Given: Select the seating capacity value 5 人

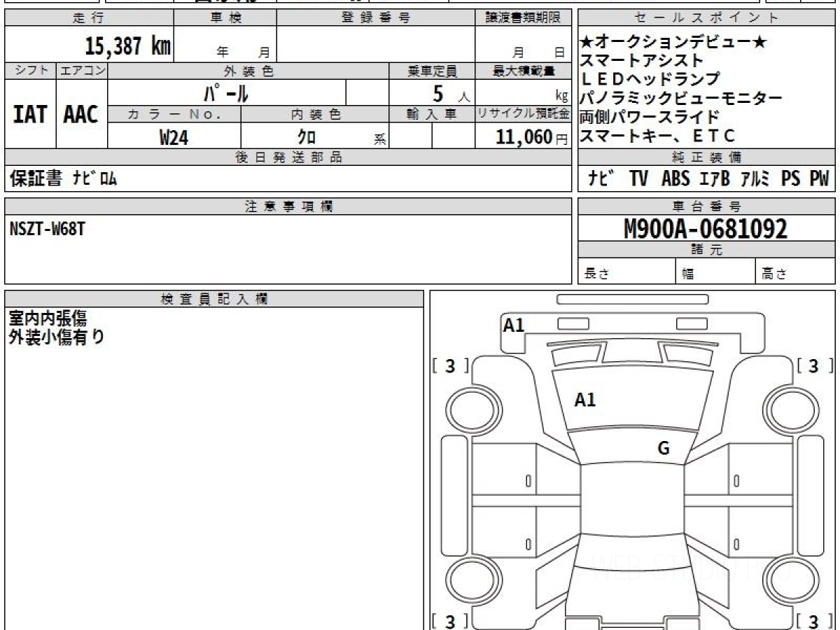Looking at the screenshot, I should click(x=451, y=93).
